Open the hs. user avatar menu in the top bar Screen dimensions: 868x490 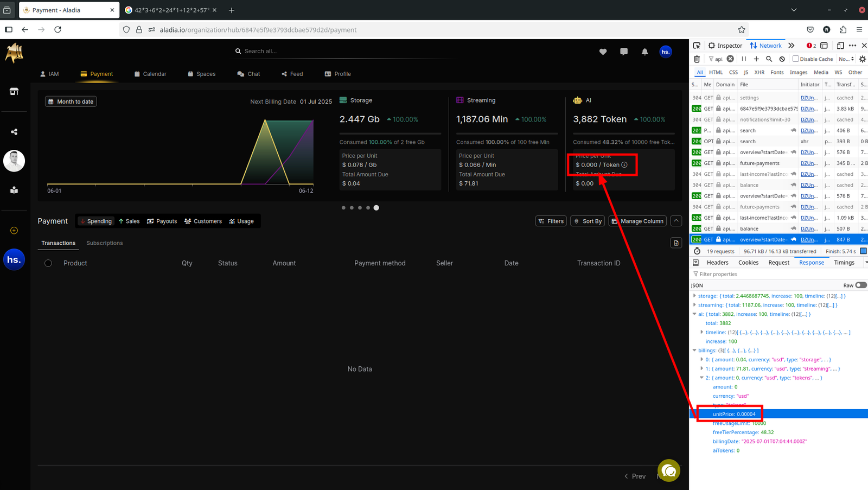click(666, 52)
